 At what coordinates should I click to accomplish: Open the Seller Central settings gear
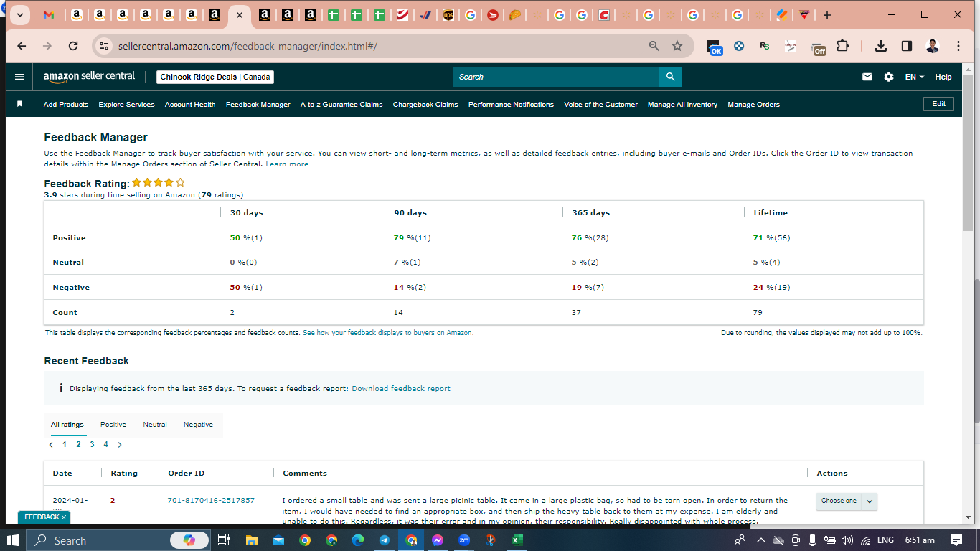point(889,77)
